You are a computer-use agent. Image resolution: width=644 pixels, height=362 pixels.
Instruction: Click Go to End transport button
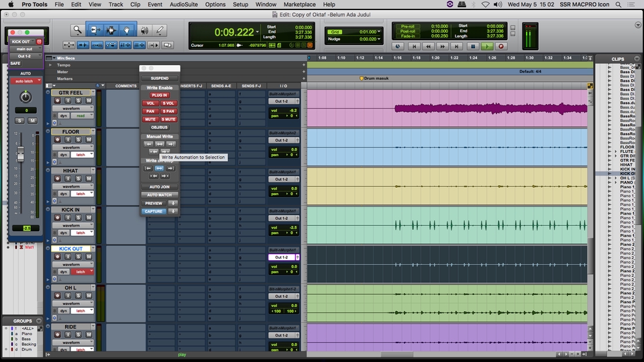[x=456, y=46]
